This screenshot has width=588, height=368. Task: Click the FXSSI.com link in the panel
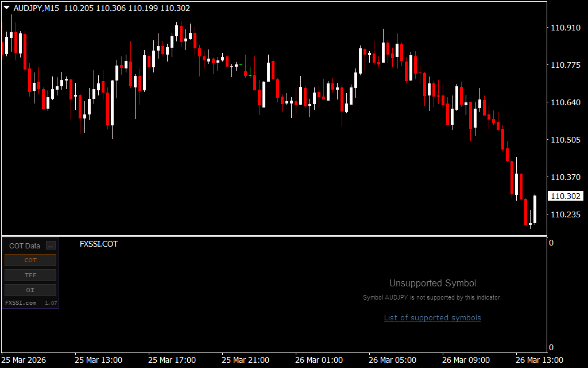click(x=21, y=303)
